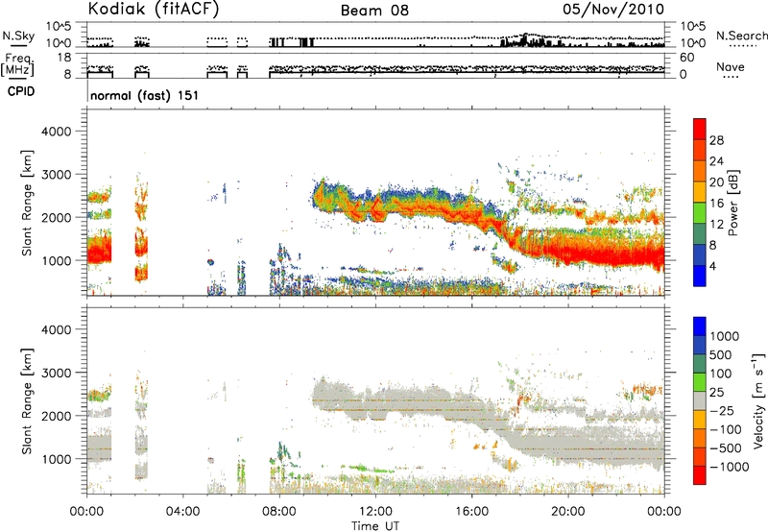The height and width of the screenshot is (532, 768).
Task: Click the '20:00' time tick label
Action: click(x=568, y=512)
